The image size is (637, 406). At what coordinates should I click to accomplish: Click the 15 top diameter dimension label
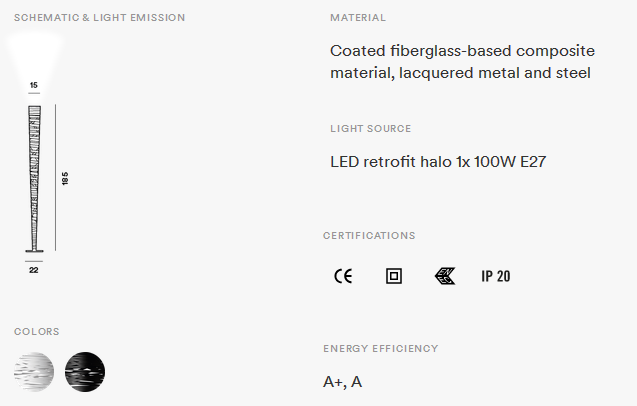tap(34, 85)
